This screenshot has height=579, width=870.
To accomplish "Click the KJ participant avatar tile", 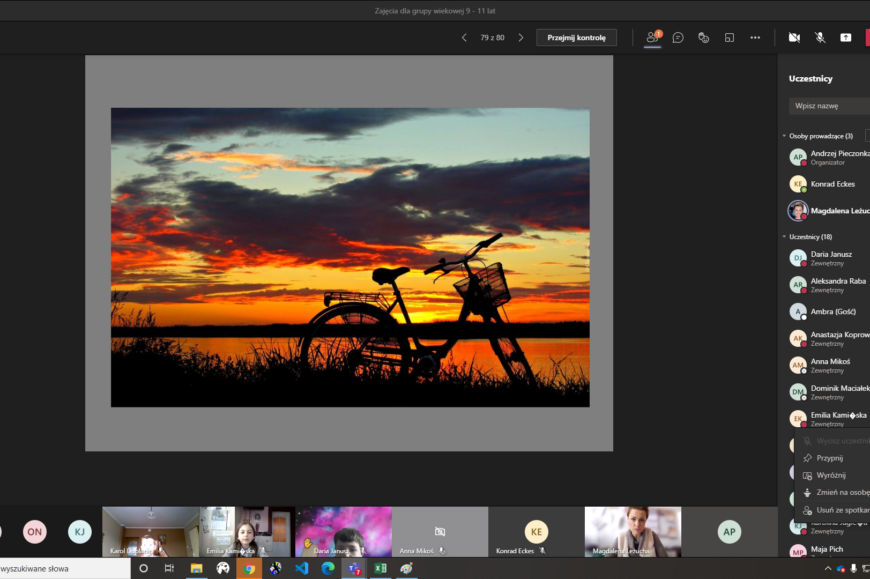I will coord(79,532).
